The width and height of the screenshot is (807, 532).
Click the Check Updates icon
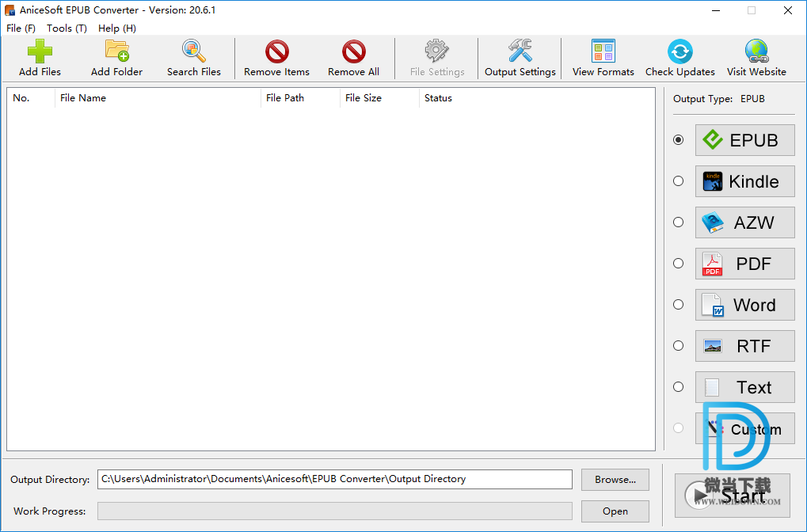(679, 52)
